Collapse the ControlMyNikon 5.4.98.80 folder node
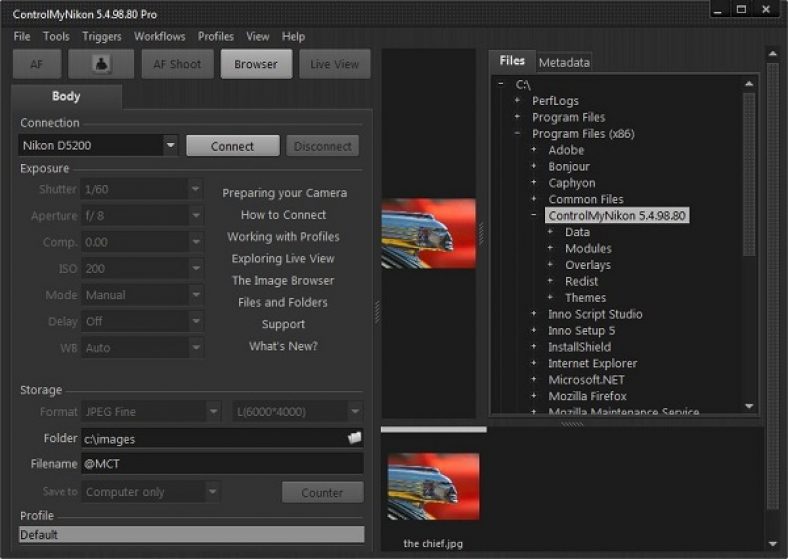This screenshot has height=559, width=788. pos(534,216)
